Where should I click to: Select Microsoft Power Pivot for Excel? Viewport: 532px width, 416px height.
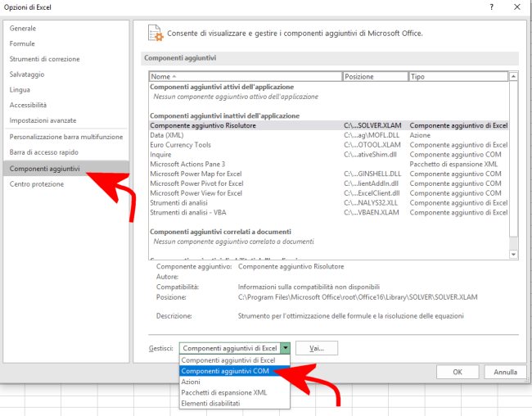(329, 183)
